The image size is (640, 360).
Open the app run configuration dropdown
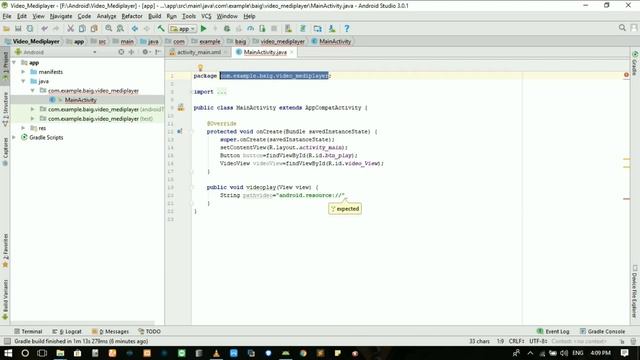coord(183,29)
